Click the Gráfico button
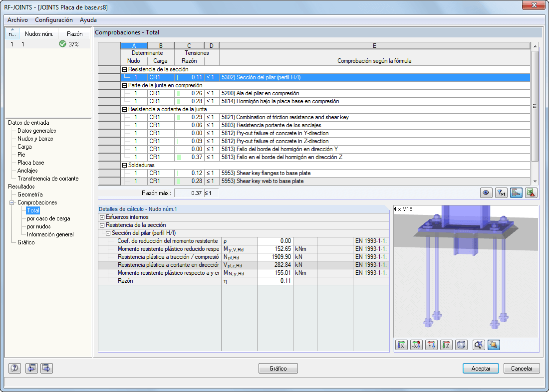 (278, 368)
